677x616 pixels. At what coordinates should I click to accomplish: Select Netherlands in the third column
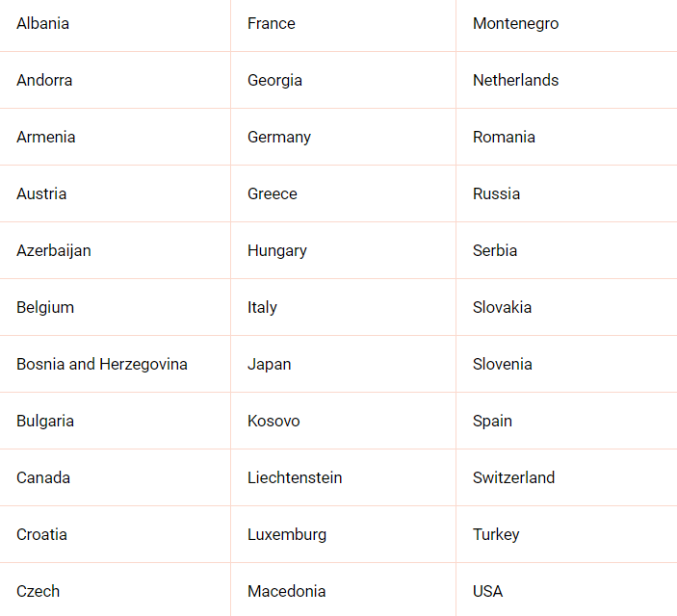click(515, 81)
